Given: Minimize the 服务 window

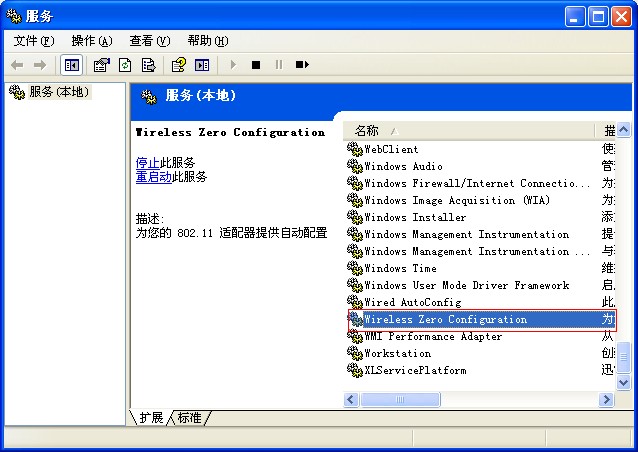Looking at the screenshot, I should click(575, 17).
